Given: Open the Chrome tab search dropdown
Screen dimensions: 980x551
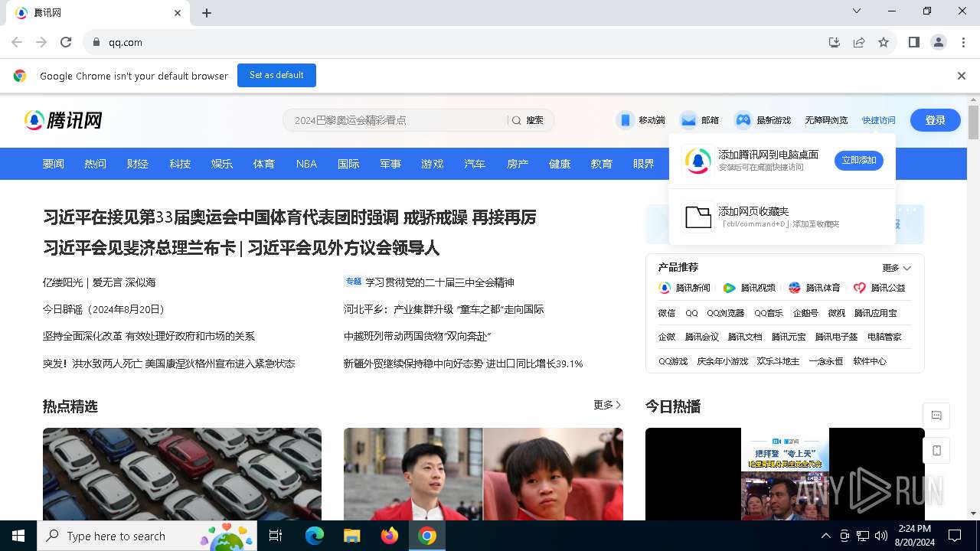Looking at the screenshot, I should [x=857, y=11].
